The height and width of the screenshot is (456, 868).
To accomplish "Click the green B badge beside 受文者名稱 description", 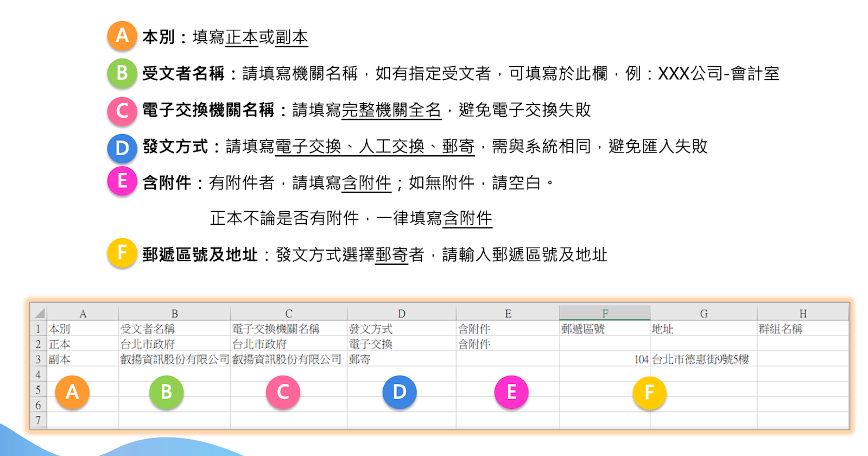I will [122, 73].
